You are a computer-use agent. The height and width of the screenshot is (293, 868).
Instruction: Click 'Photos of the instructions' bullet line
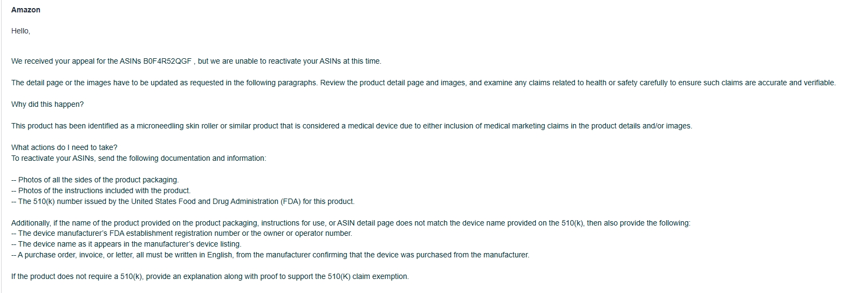(x=101, y=190)
